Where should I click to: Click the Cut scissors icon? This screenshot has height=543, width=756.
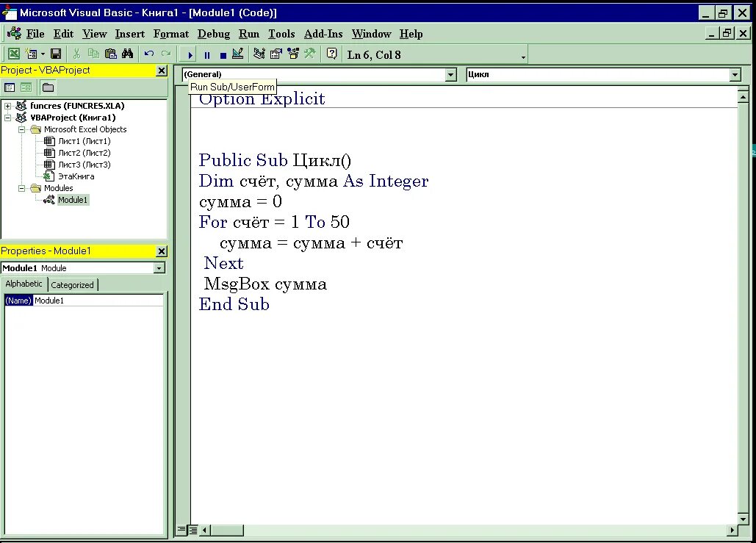76,54
